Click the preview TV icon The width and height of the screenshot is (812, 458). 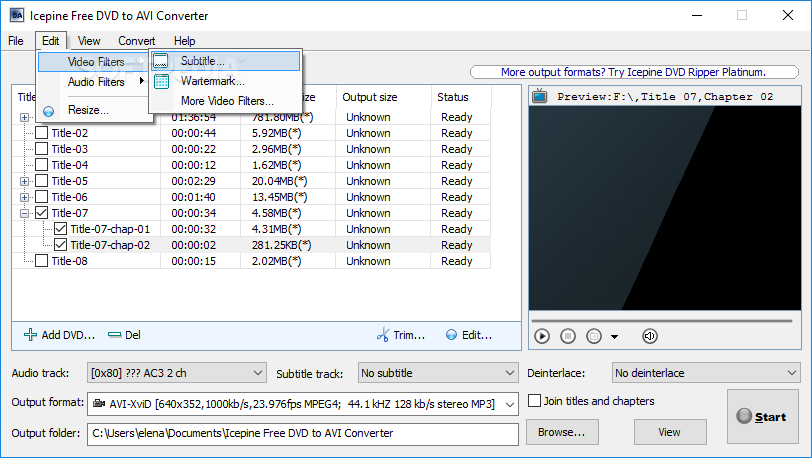[540, 96]
